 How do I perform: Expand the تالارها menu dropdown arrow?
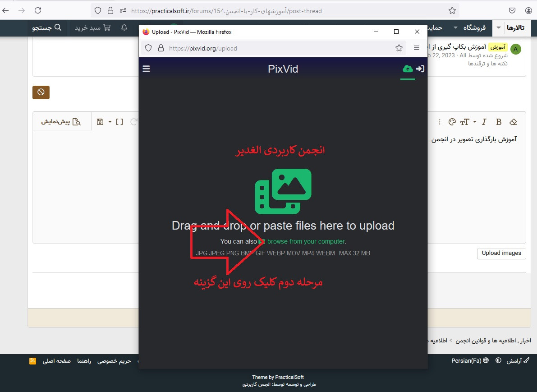(499, 28)
